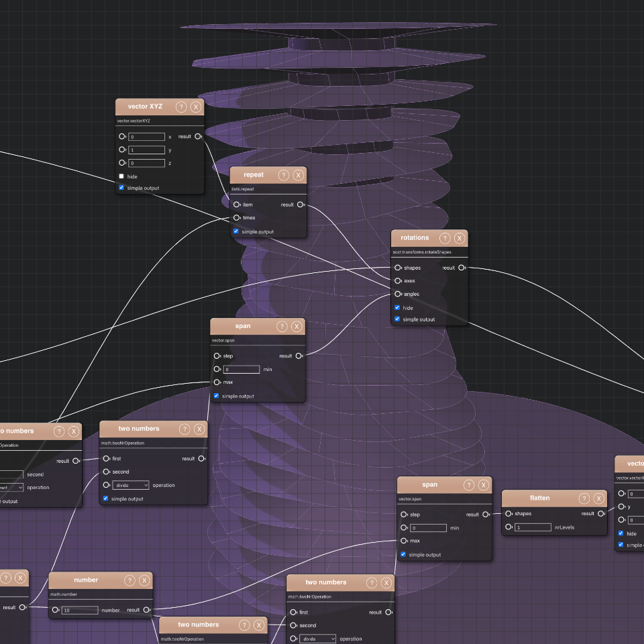Viewport: 644px width, 644px height.
Task: Remove two numbers node under flatten-side span
Action: (x=386, y=583)
